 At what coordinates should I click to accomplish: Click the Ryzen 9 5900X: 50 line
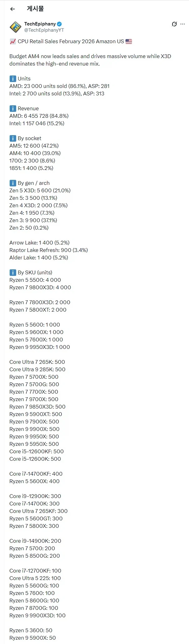(x=33, y=638)
